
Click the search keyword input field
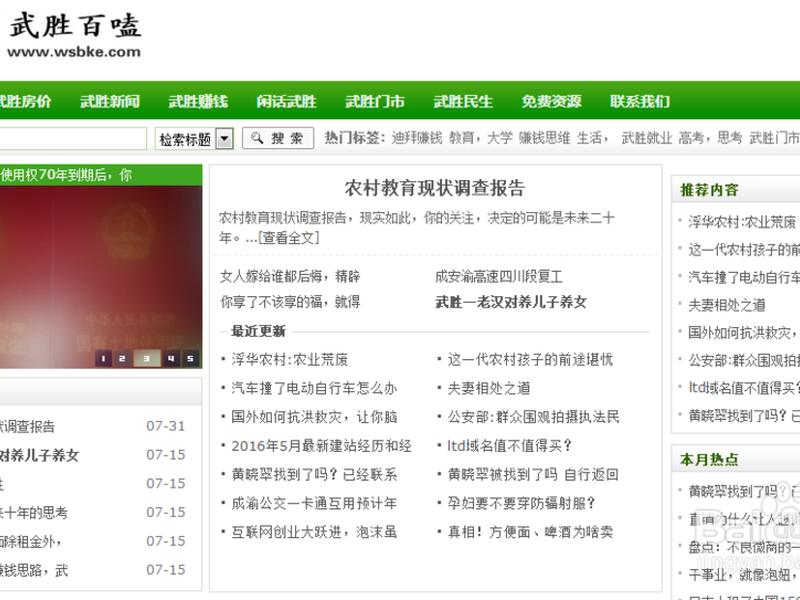[73, 138]
